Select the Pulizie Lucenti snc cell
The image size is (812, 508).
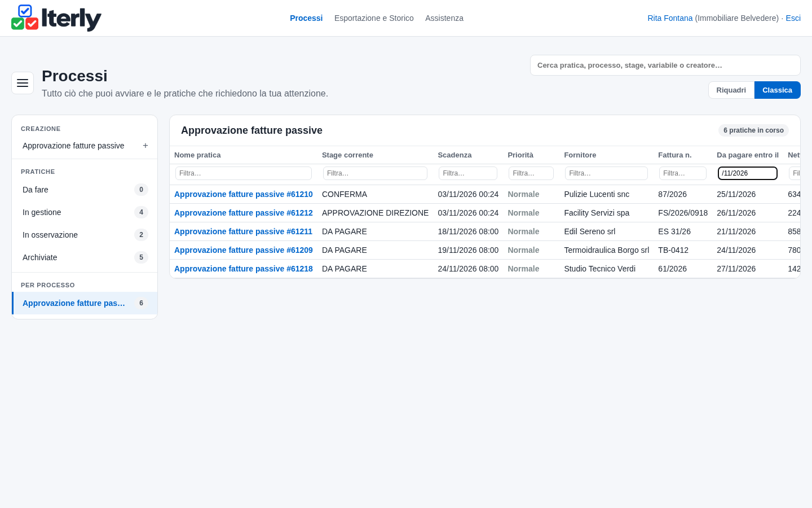597,194
